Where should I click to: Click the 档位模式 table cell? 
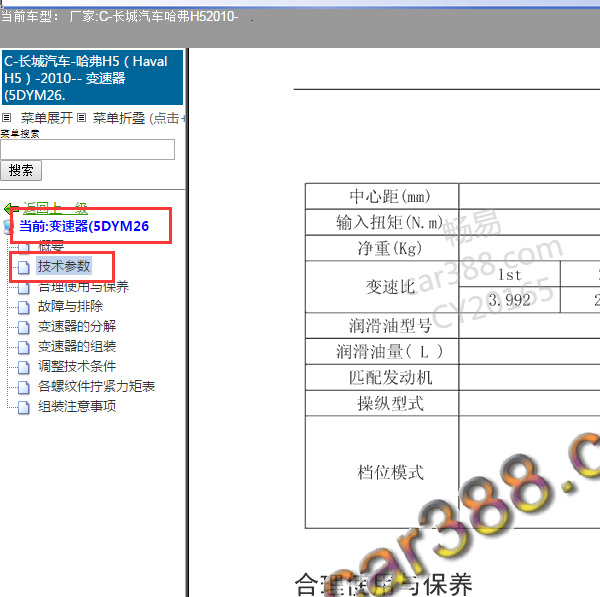pos(382,472)
